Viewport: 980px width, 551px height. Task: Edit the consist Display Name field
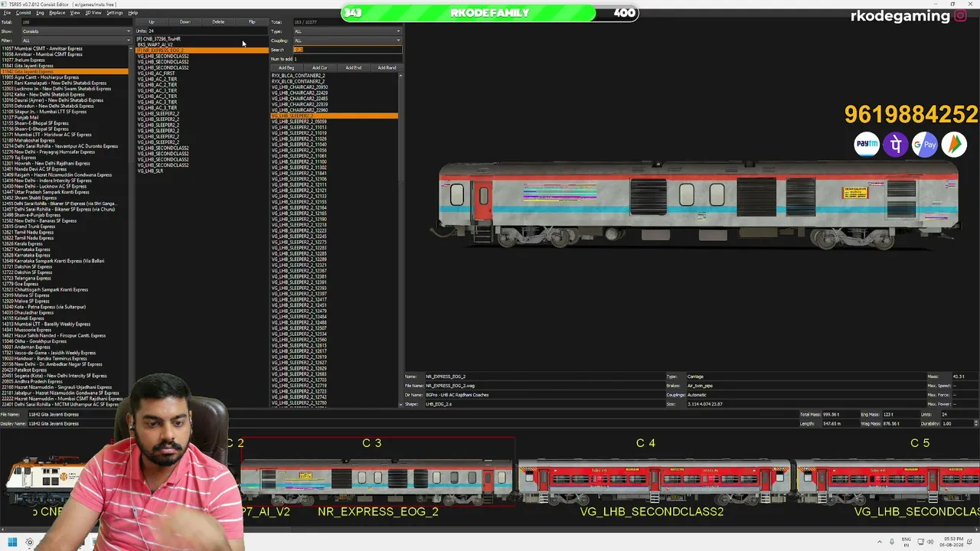pos(410,424)
